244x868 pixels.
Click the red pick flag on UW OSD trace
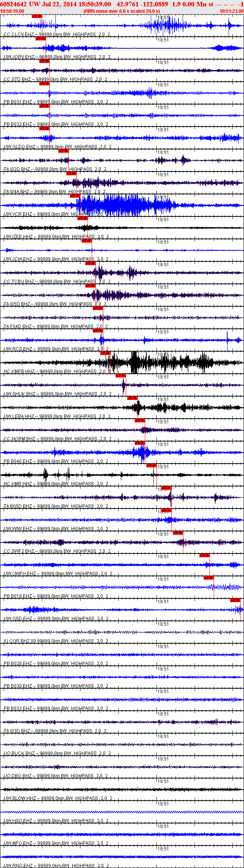[235, 600]
